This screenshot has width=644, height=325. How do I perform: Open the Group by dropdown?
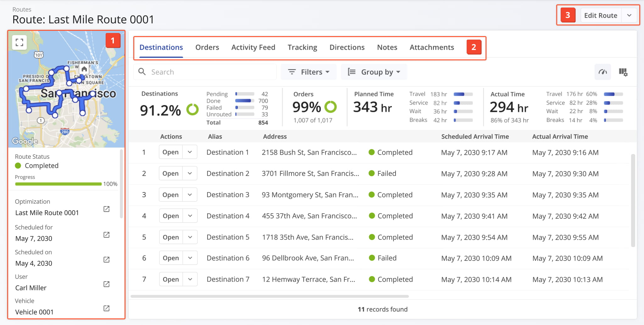[x=374, y=72]
